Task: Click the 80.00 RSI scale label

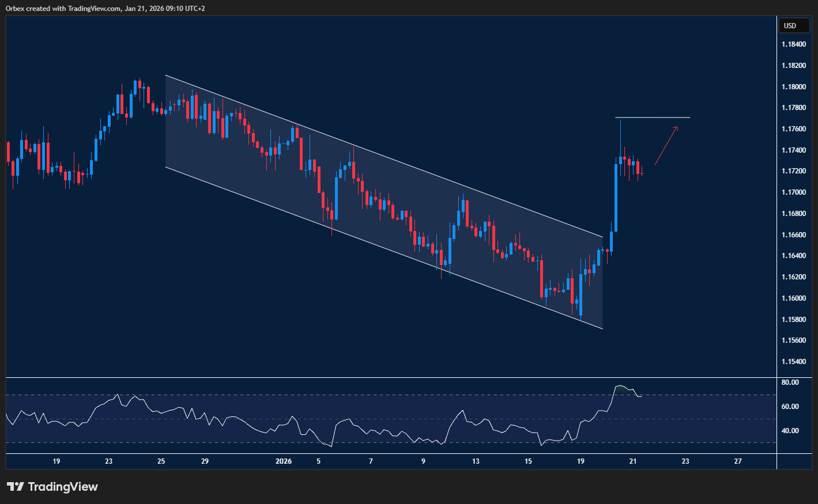Action: [x=789, y=382]
